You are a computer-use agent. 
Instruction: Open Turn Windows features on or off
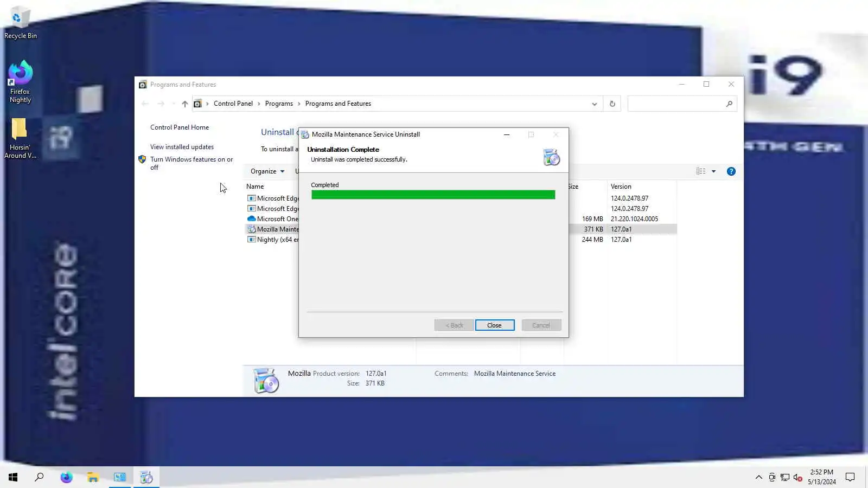(192, 163)
